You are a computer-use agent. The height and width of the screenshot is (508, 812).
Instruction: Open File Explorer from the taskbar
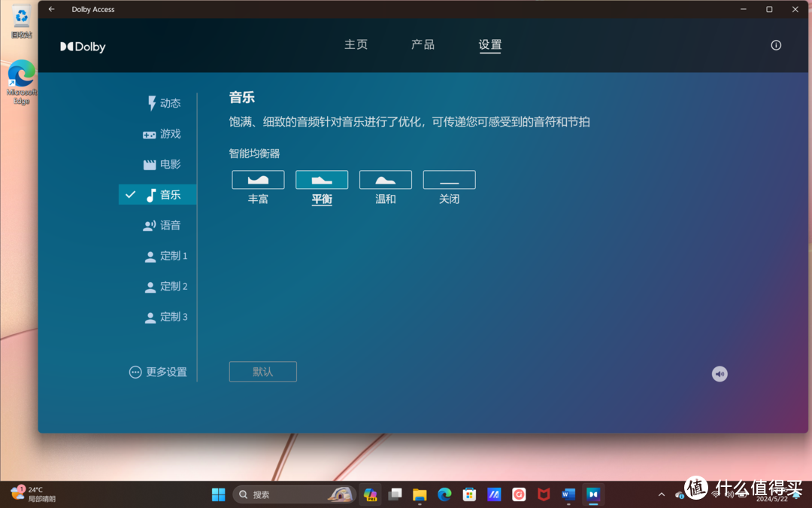[420, 494]
